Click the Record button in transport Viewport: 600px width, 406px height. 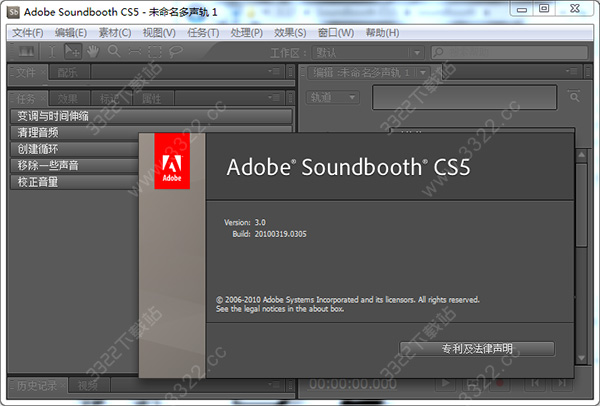point(500,383)
